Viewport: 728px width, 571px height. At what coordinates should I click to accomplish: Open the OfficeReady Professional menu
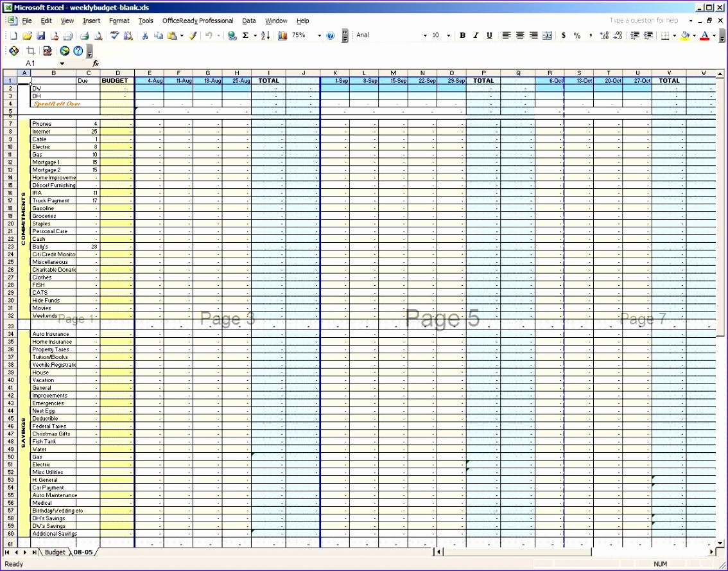coord(197,21)
